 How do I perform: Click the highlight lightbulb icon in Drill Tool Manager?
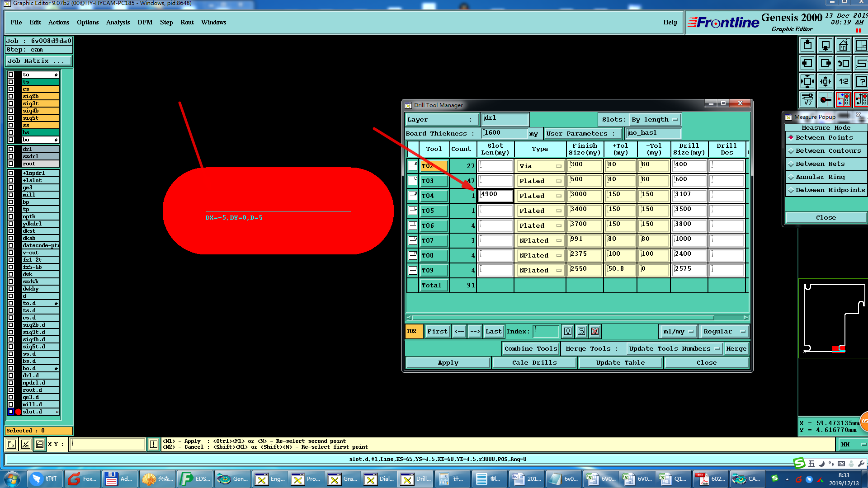(568, 332)
